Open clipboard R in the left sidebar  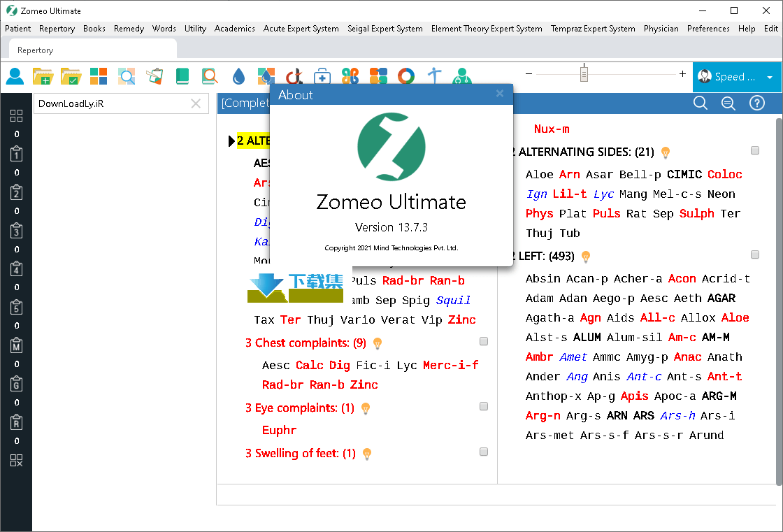pyautogui.click(x=17, y=423)
